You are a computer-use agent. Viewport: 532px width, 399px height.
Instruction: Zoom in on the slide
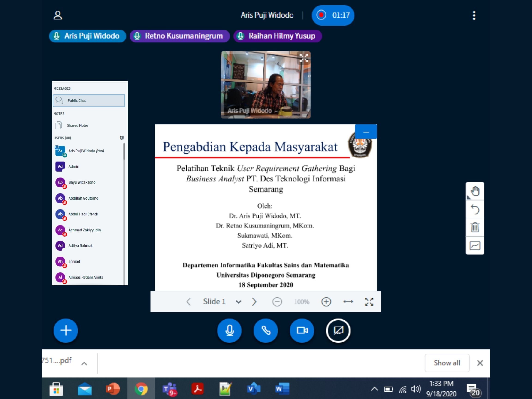pos(326,302)
